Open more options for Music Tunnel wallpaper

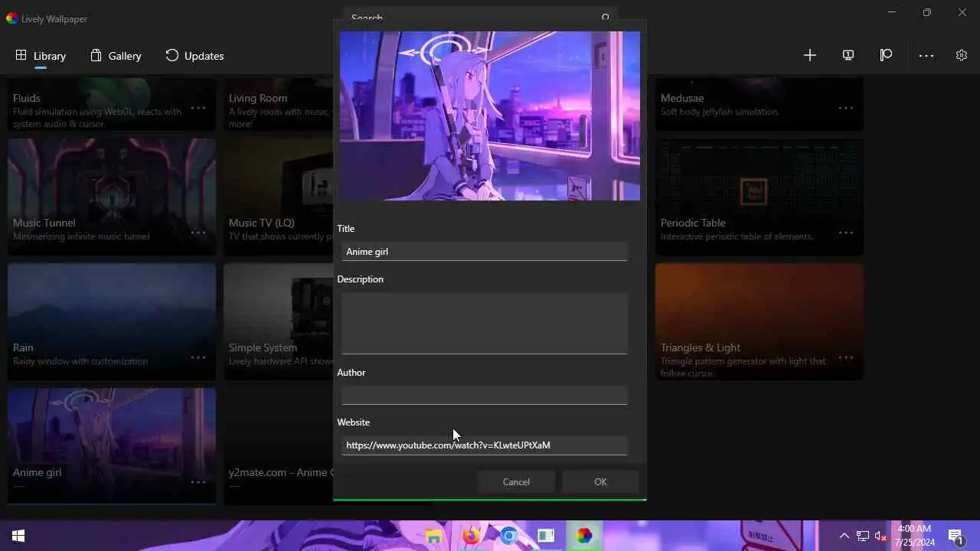click(x=198, y=233)
